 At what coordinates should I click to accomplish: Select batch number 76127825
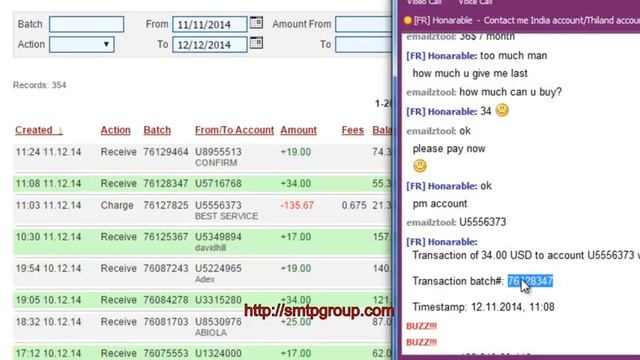[166, 205]
